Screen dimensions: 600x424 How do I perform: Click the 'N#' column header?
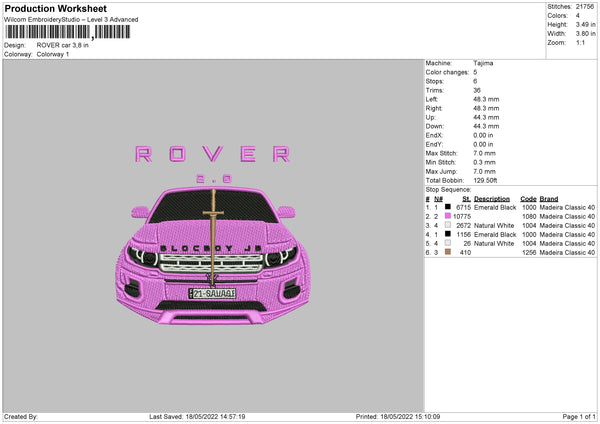pyautogui.click(x=439, y=199)
